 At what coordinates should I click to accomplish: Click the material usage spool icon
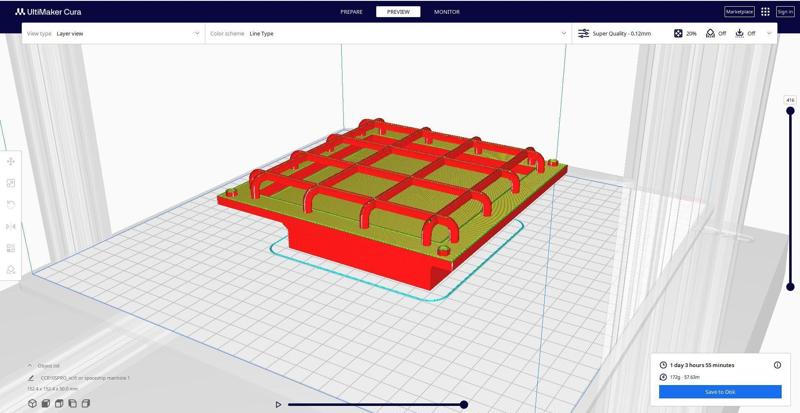tap(663, 377)
